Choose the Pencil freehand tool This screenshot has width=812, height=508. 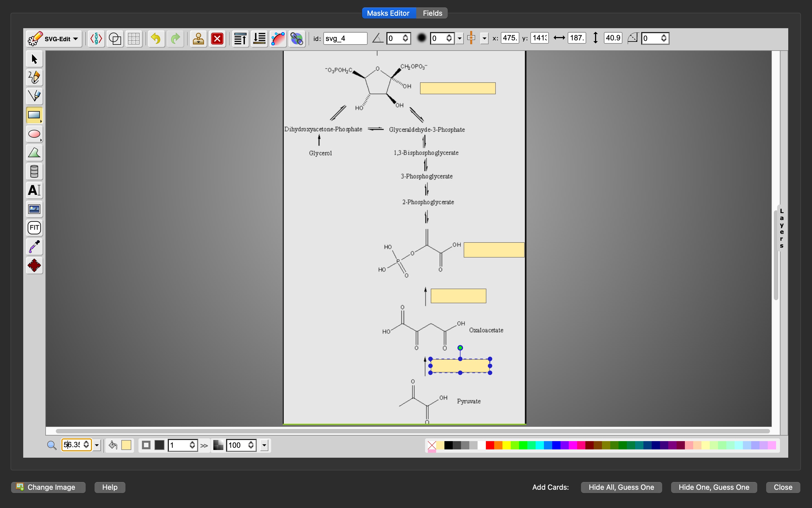pos(34,78)
